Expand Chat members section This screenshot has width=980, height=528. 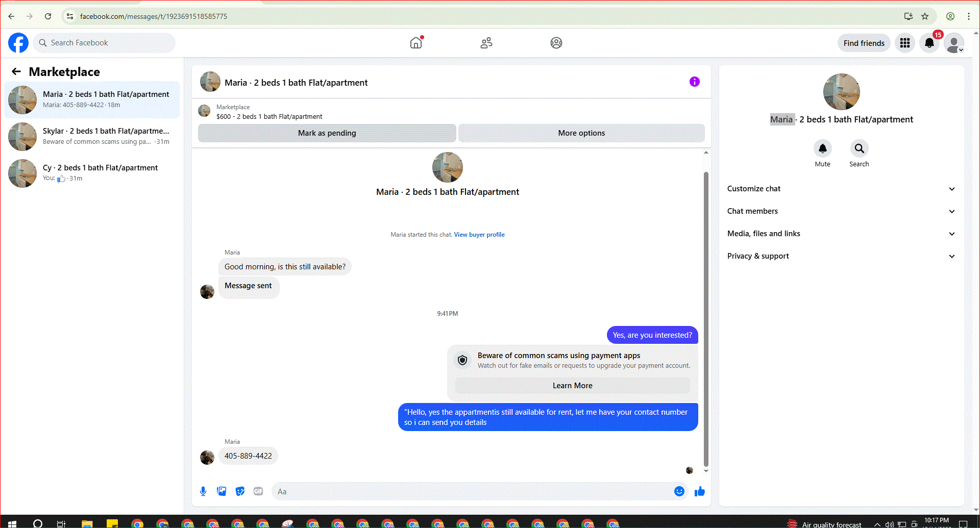click(x=841, y=211)
